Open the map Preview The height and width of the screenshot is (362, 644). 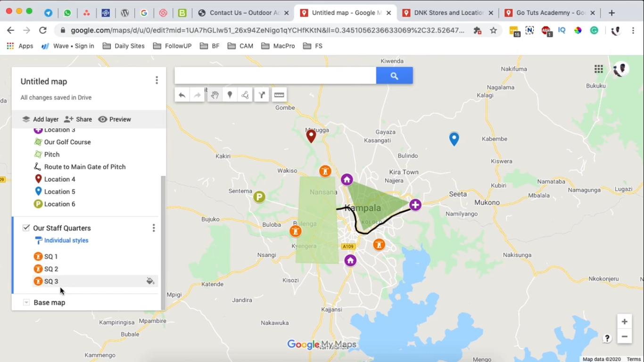pos(115,119)
